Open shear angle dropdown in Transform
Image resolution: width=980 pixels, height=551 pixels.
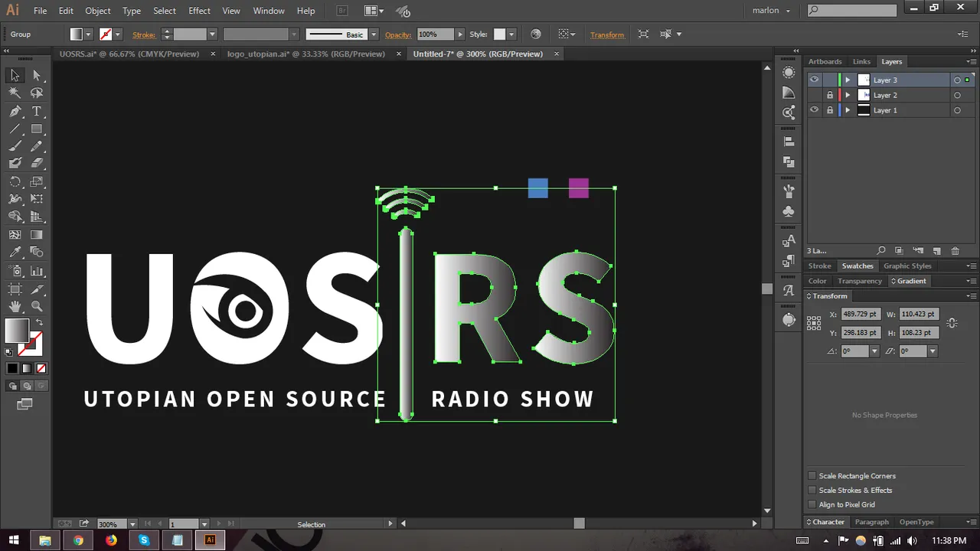pos(932,351)
